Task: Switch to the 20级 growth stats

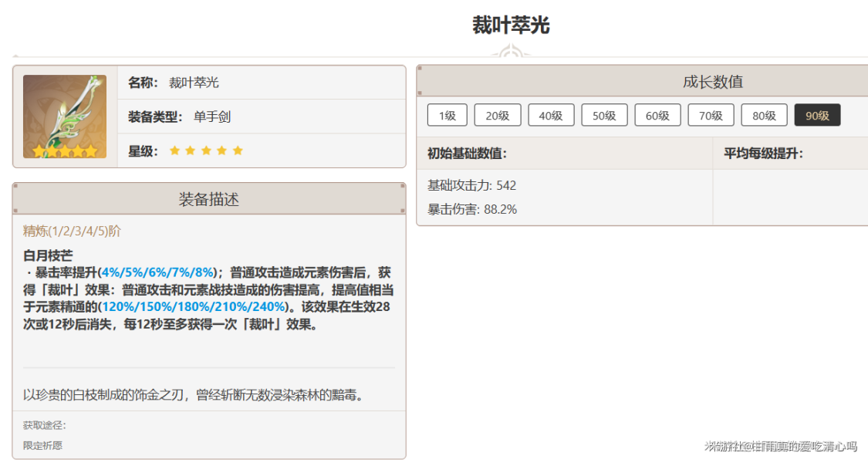Action: point(497,116)
